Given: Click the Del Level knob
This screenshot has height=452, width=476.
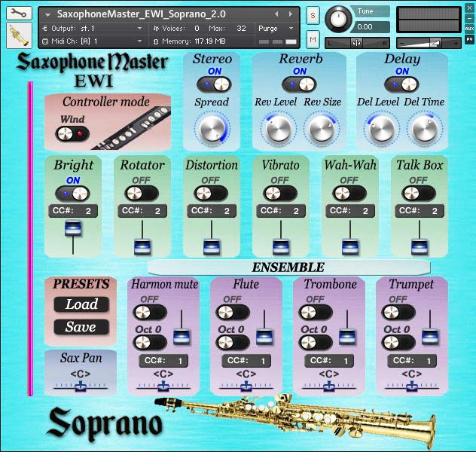Looking at the screenshot, I should click(381, 130).
